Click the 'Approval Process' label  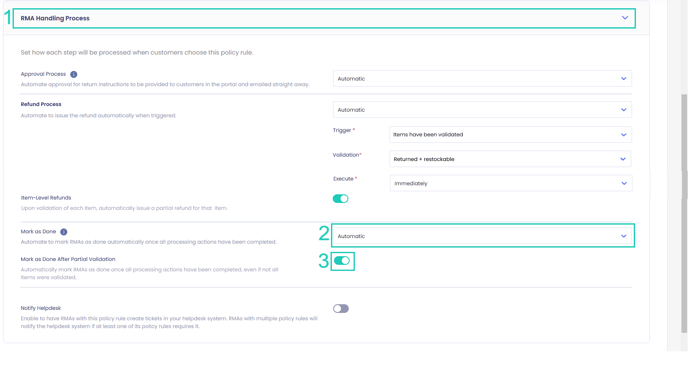(x=43, y=74)
